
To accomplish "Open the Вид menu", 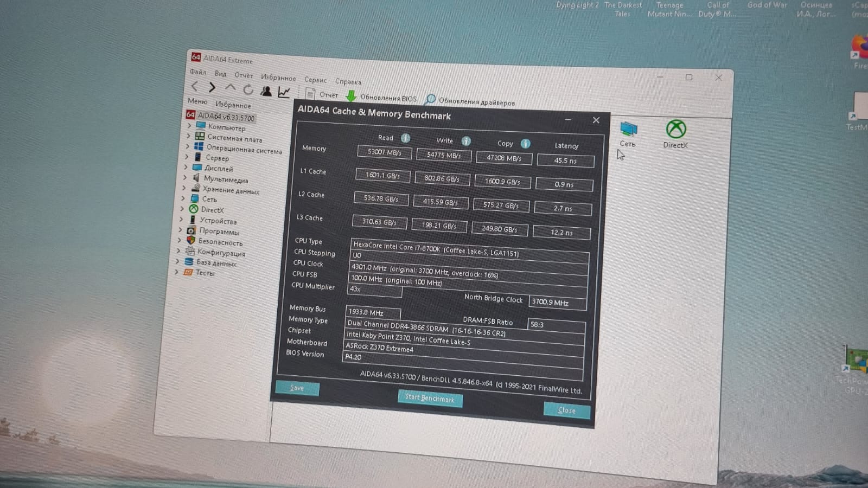I will (220, 73).
